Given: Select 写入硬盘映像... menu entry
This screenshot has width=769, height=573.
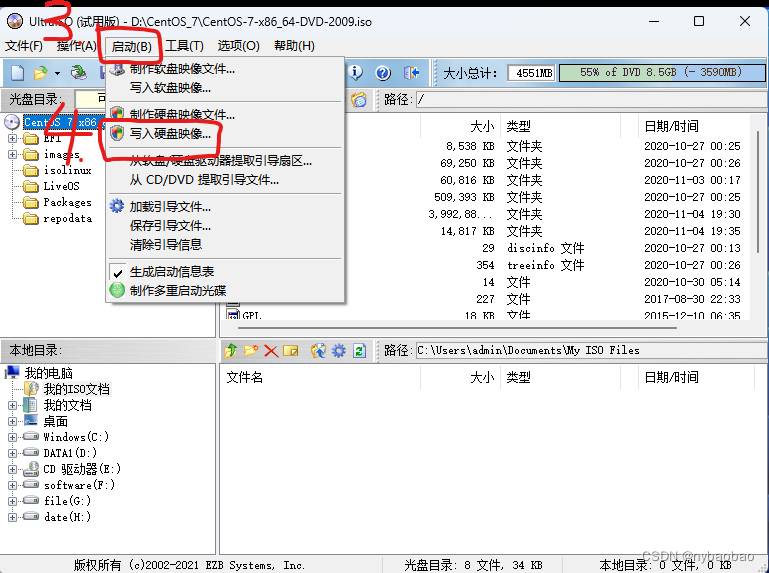Looking at the screenshot, I should click(170, 134).
